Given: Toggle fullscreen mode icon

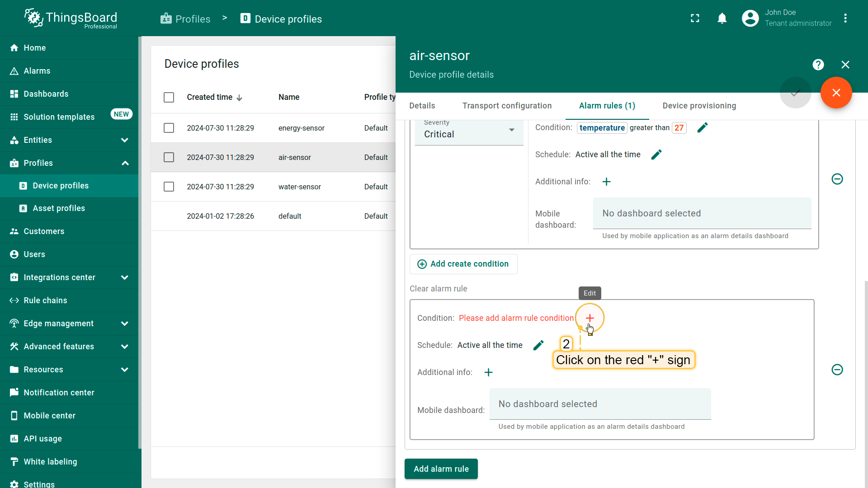Looking at the screenshot, I should (x=695, y=19).
